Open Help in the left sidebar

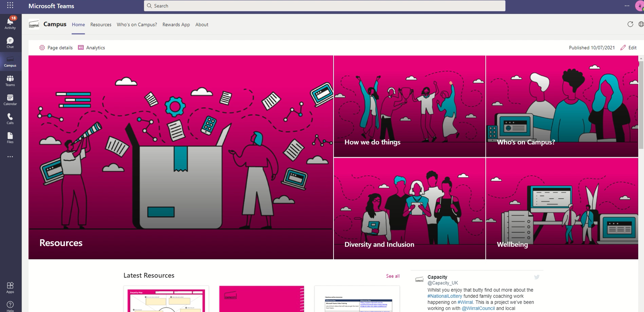click(x=10, y=306)
